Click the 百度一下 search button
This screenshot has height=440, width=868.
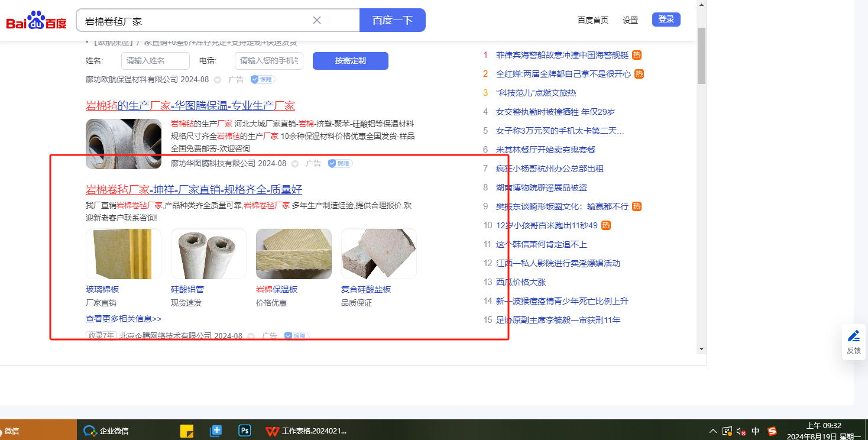point(393,20)
